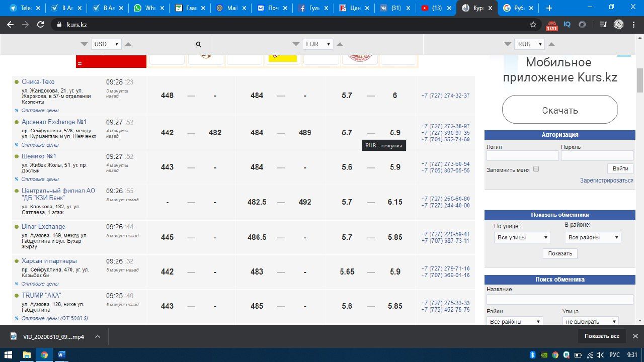Open 'не выбирать' street dropdown in search
Screen dimensions: 644x362
coord(591,321)
